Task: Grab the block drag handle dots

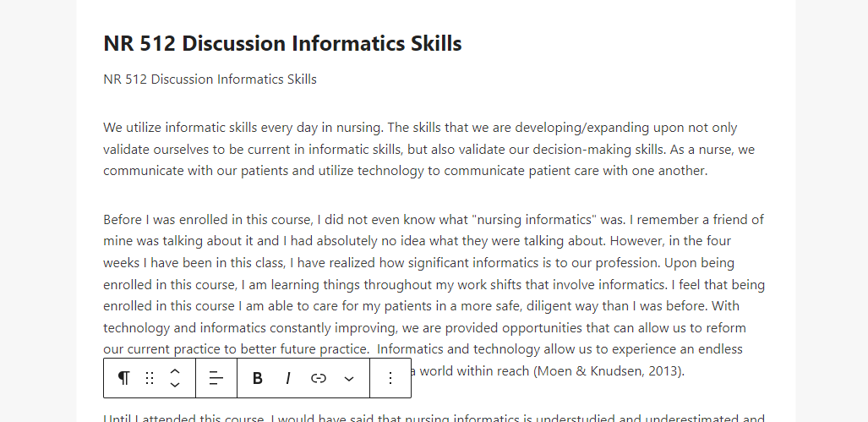Action: (x=150, y=378)
